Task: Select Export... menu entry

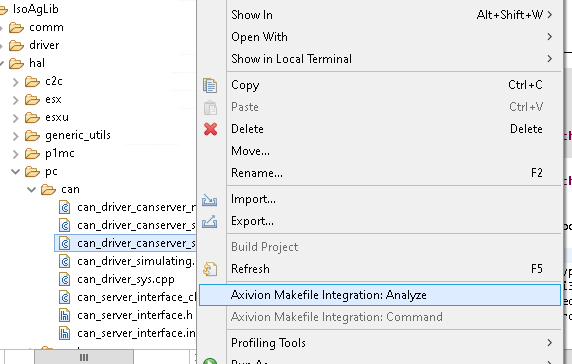Action: (x=380, y=221)
